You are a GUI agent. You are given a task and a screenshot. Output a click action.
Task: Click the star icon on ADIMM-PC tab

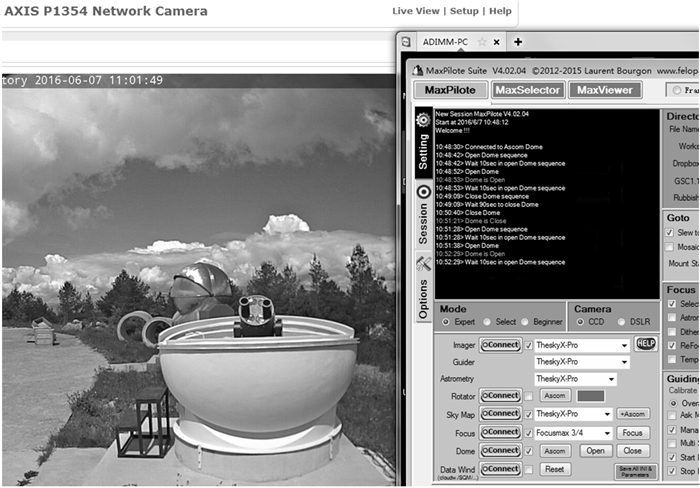(x=481, y=42)
